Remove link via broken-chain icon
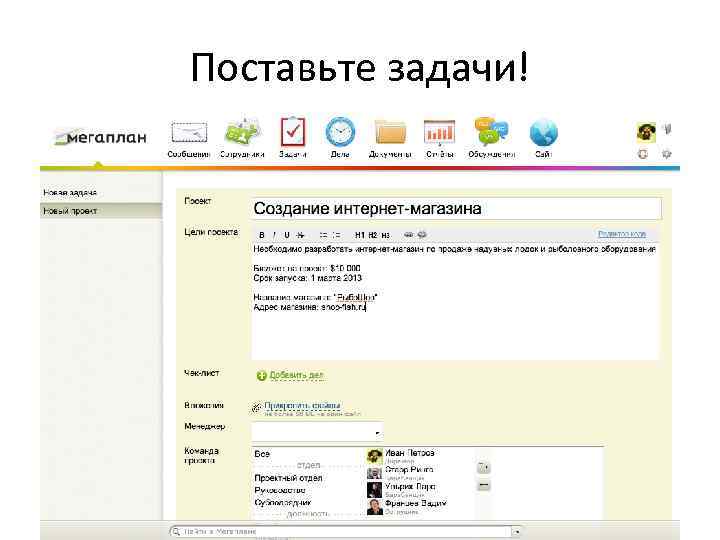This screenshot has width=720, height=540. pos(422,235)
